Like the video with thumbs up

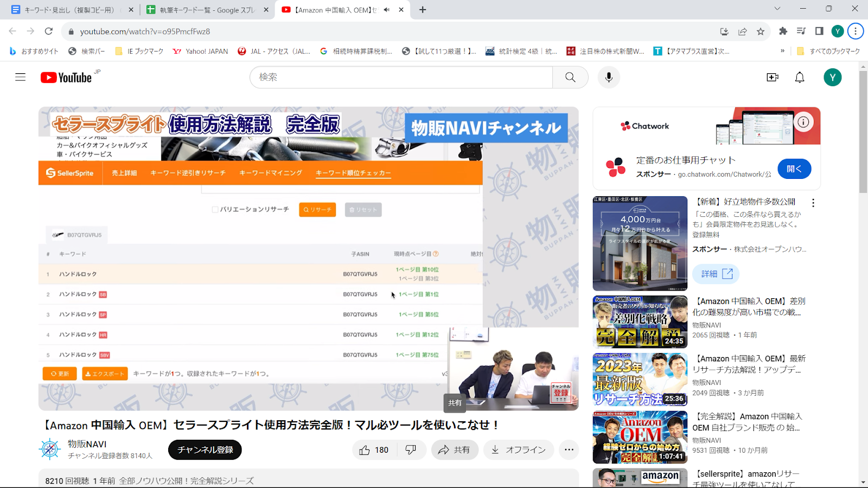click(x=374, y=450)
